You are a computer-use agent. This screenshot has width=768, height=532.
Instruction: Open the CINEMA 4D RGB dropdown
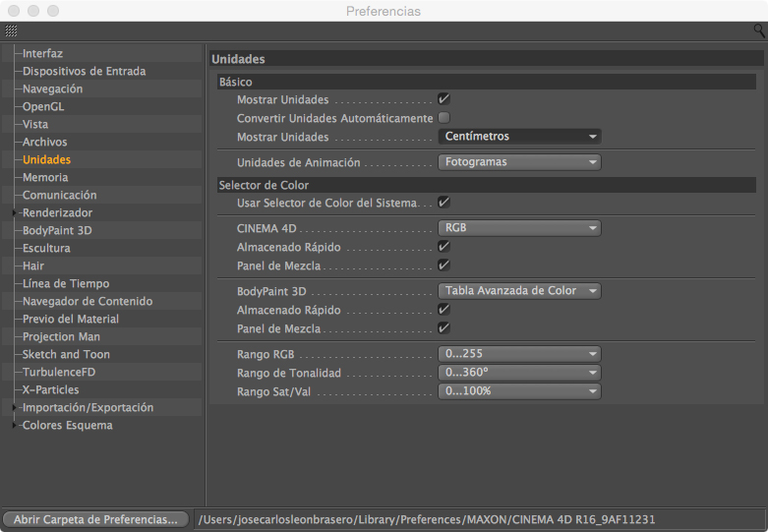pyautogui.click(x=518, y=228)
